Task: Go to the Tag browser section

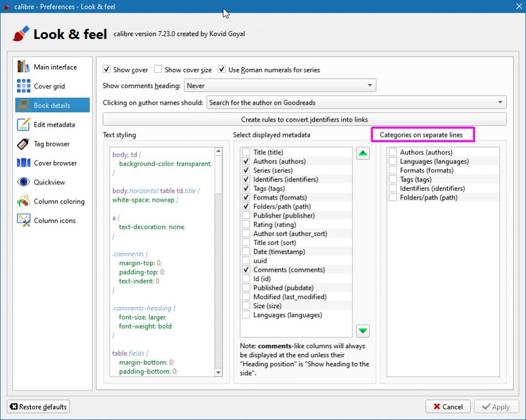Action: [x=53, y=144]
